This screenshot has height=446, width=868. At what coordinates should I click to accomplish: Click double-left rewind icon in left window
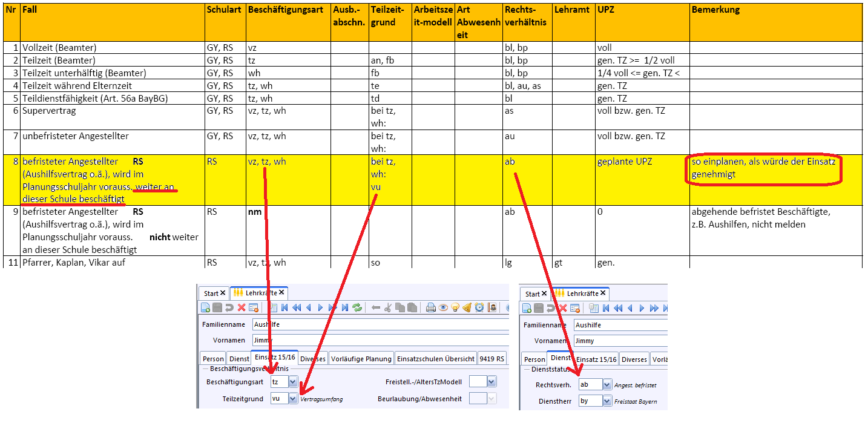pyautogui.click(x=297, y=307)
